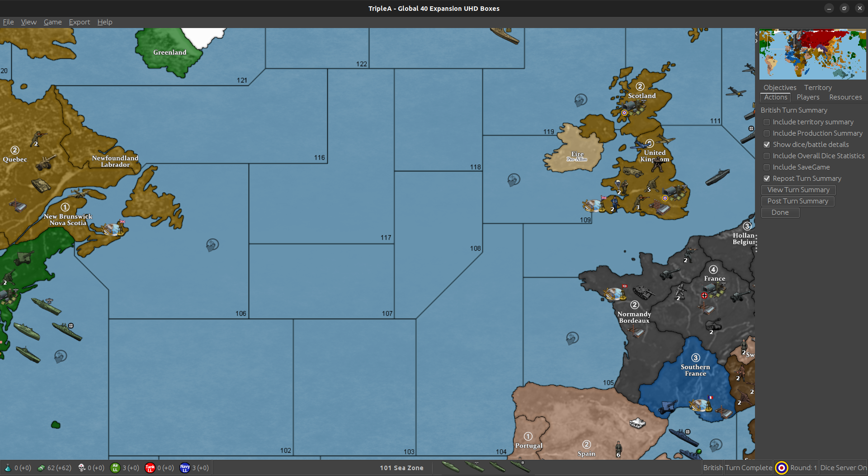
Task: Click the sea zone 108 number
Action: click(x=475, y=249)
